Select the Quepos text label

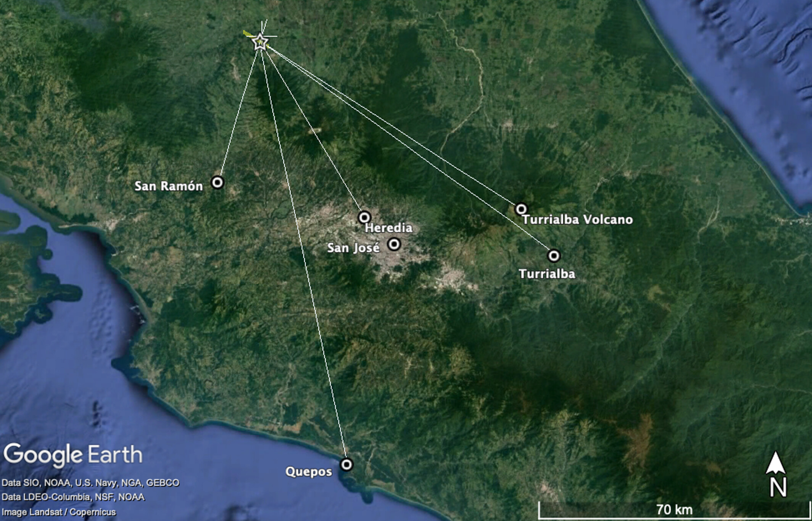308,472
